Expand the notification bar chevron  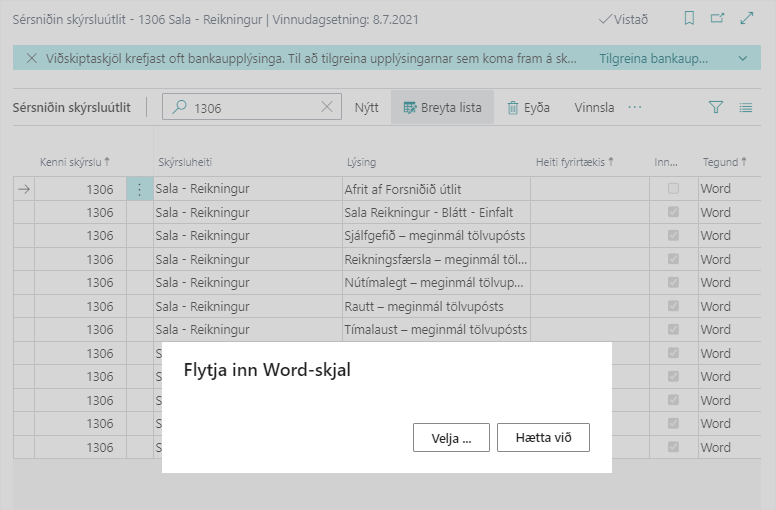(x=743, y=59)
